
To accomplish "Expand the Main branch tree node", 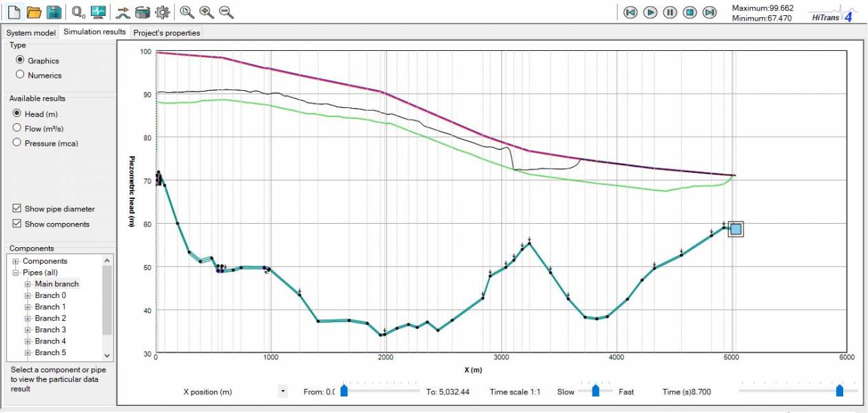I will (28, 284).
